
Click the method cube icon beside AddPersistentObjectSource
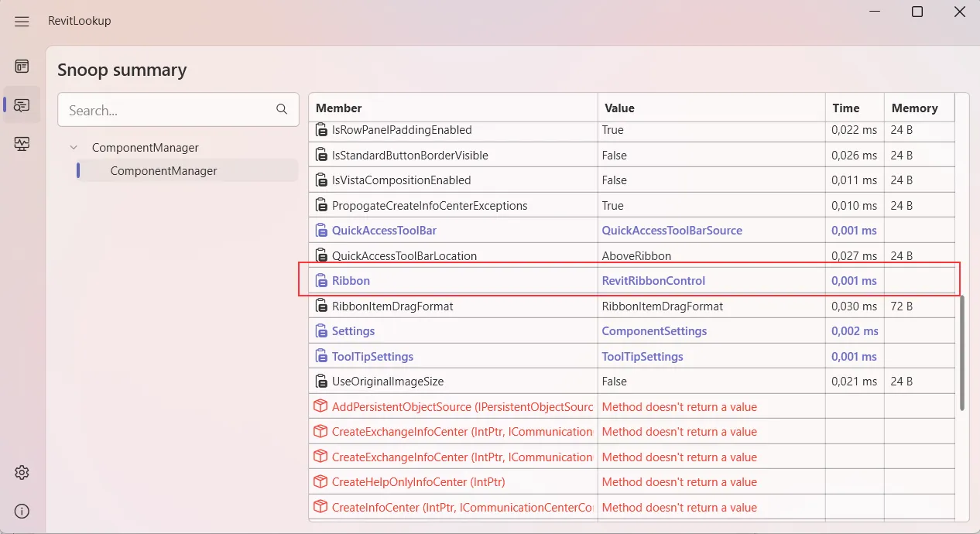[x=320, y=406]
